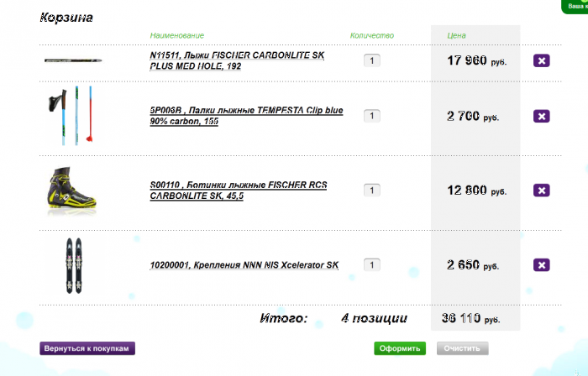Image resolution: width=588 pixels, height=376 pixels.
Task: Remove FISCHER CARBONLITE skis from the cart
Action: coord(542,60)
